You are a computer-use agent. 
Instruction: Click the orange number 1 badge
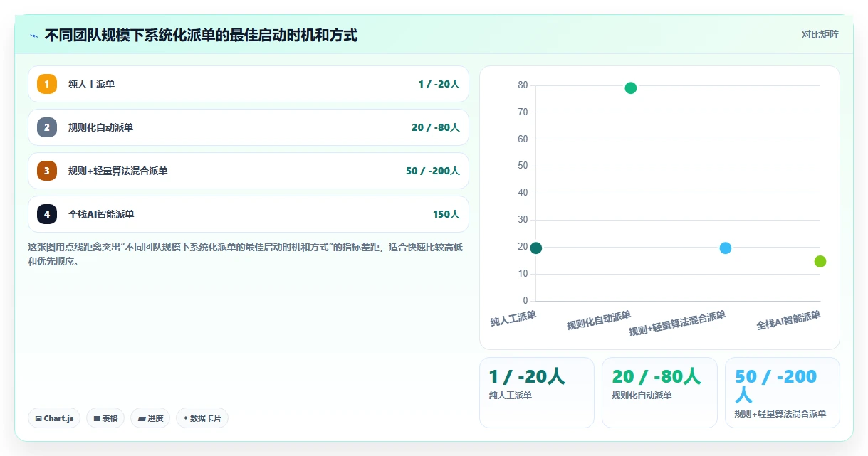point(47,84)
